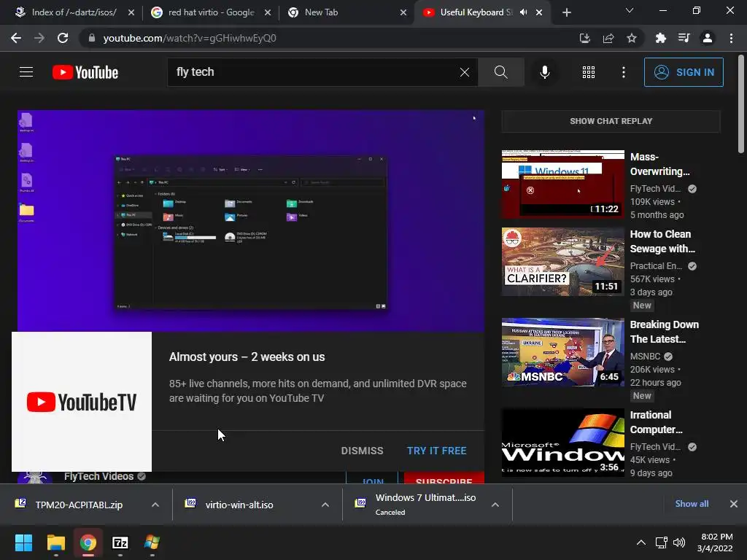Open the TPM20-ACPITABL.zip download
Viewport: 747px width, 560px height.
coord(79,505)
